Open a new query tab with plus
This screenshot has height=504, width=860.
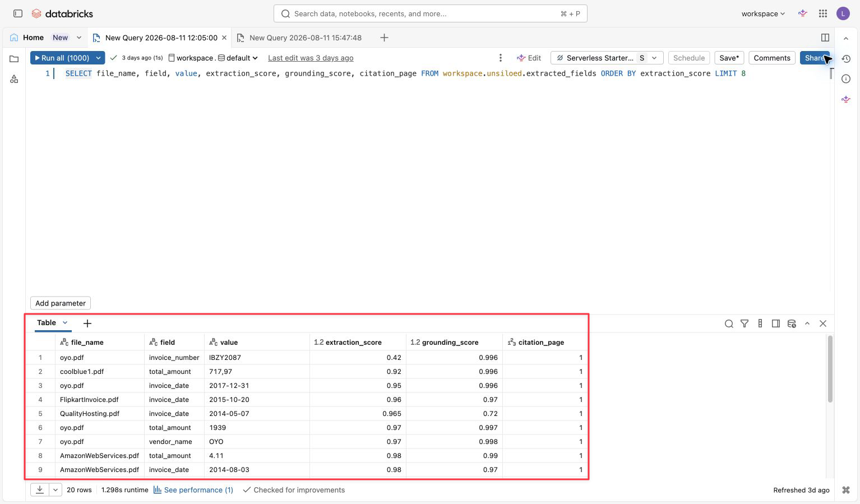pyautogui.click(x=384, y=38)
